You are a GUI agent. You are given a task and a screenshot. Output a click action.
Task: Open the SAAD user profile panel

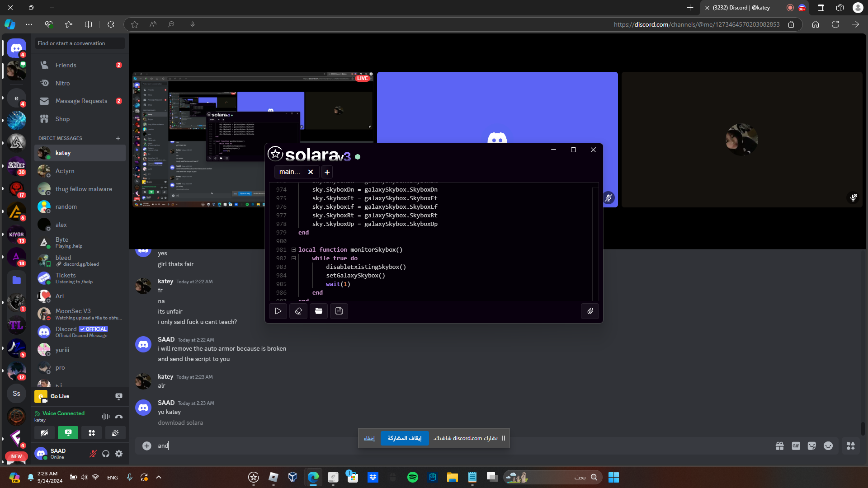[59, 454]
